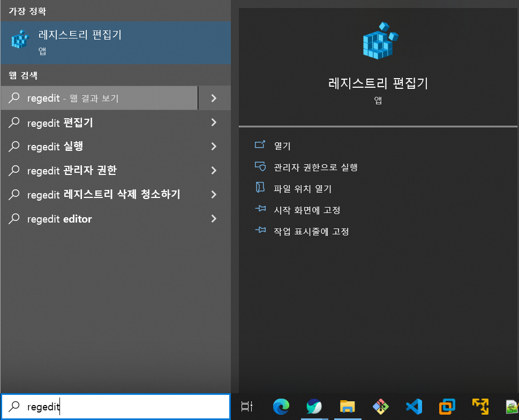
Task: Click the large Registry Editor icon in preview pane
Action: (380, 41)
